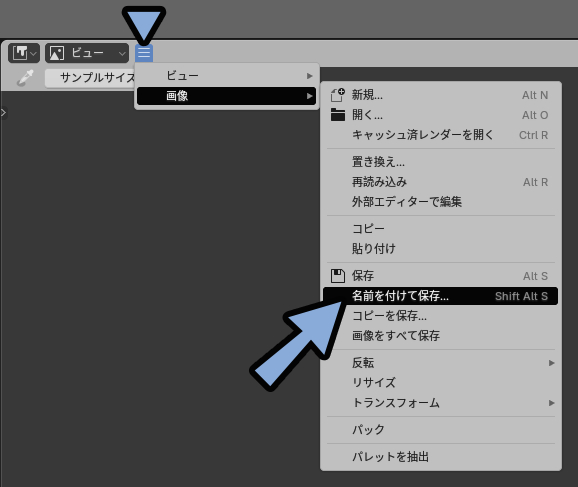The height and width of the screenshot is (487, 578).
Task: Click the new image icon beside 新規
Action: click(338, 95)
